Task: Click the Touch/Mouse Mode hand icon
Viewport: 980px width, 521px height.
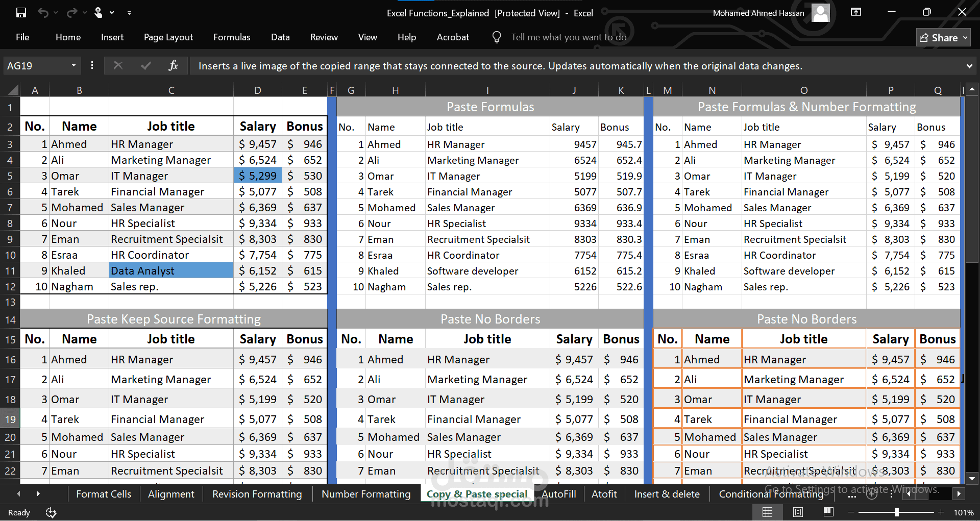Action: [99, 13]
